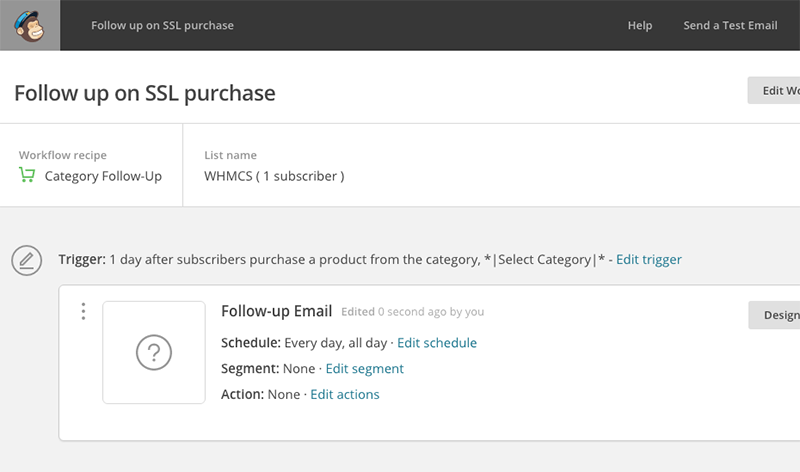Click the WHMCS ( 1 subscriber ) list name
Viewport: 800px width, 472px height.
coord(274,176)
